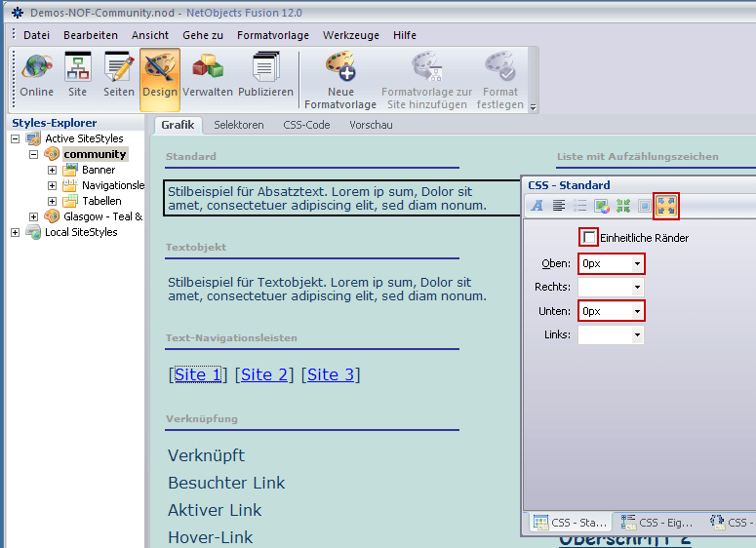Switch to the Site view icon

coord(78,67)
